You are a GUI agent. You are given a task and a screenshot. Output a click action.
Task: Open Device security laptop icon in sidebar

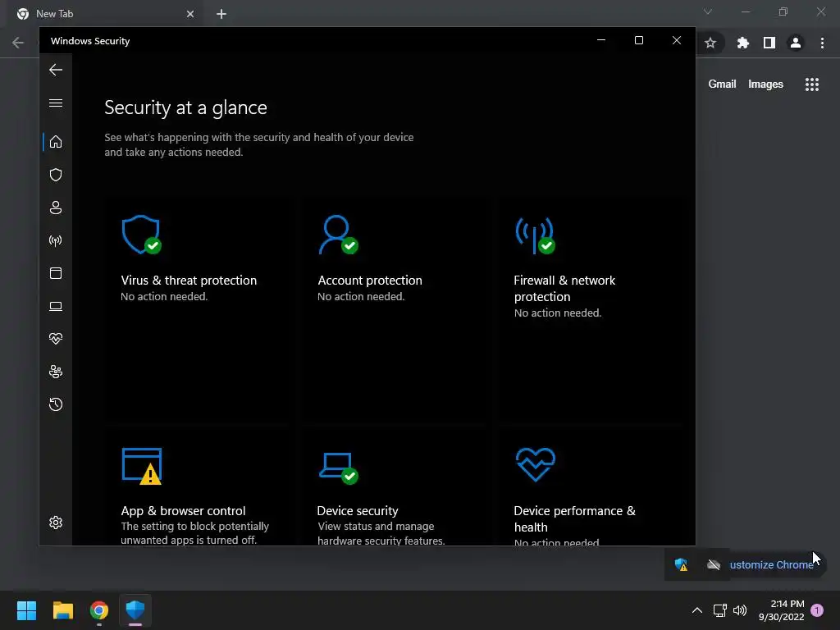[56, 306]
